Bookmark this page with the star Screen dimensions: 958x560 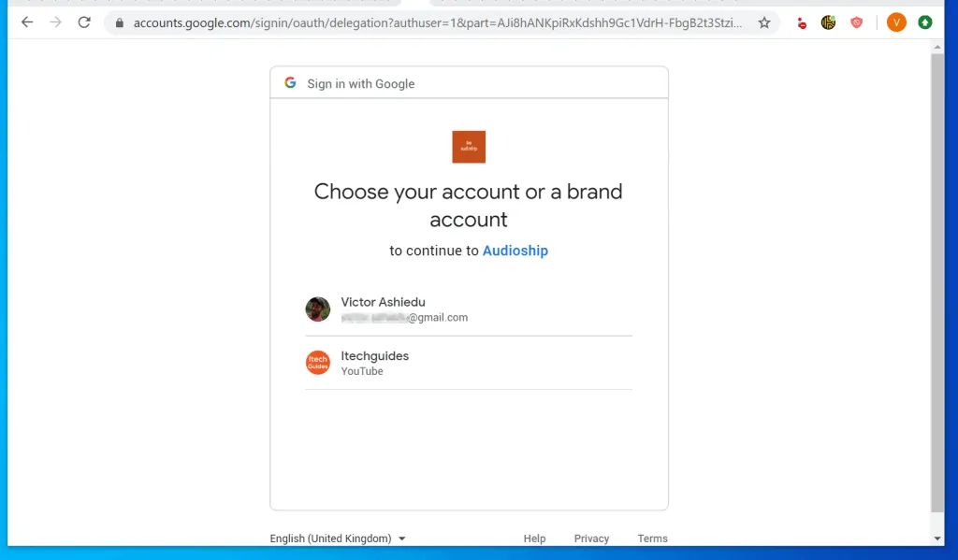pyautogui.click(x=764, y=23)
